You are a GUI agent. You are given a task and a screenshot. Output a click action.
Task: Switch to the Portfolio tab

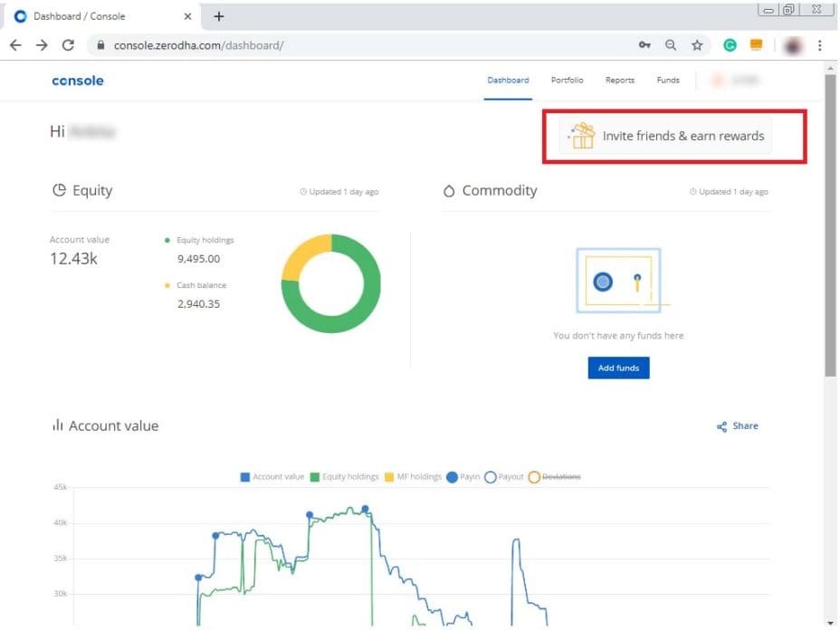click(567, 81)
